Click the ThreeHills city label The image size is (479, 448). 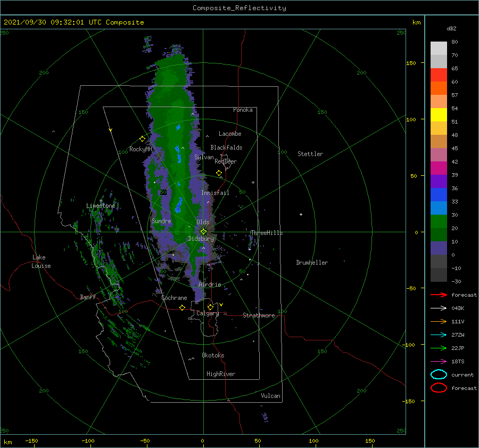pyautogui.click(x=267, y=233)
